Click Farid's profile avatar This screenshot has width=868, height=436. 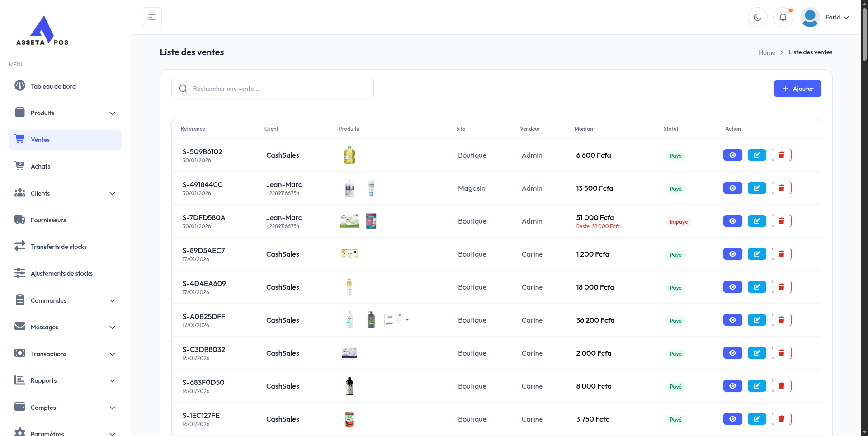pos(810,17)
